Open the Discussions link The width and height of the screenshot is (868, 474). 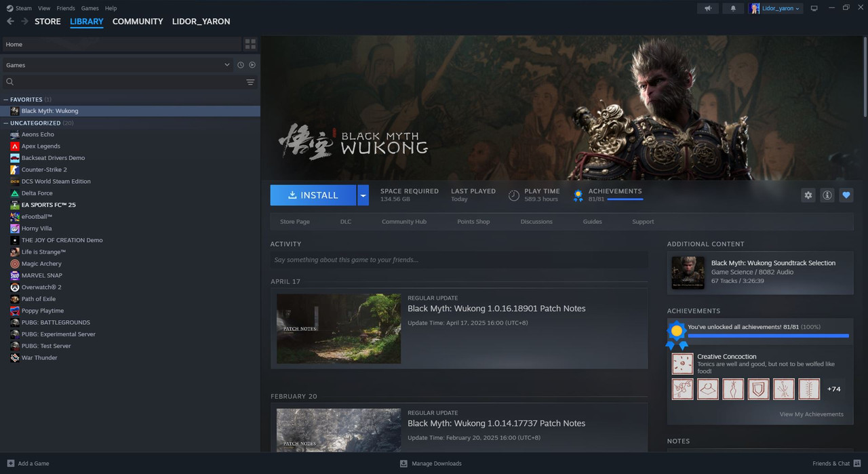(536, 222)
